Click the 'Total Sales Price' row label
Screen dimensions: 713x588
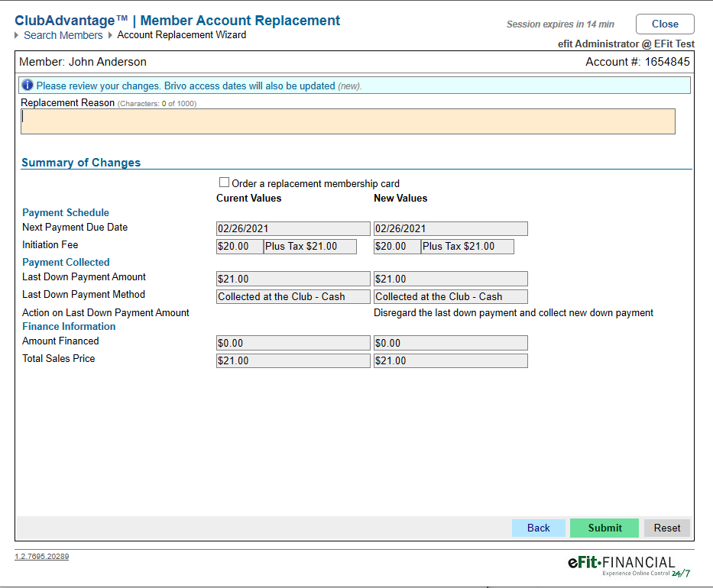click(x=59, y=358)
